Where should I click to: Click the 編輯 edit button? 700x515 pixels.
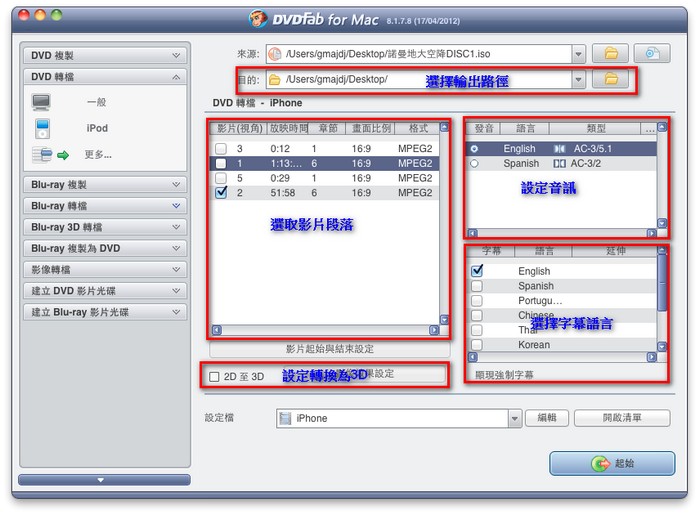coord(547,418)
